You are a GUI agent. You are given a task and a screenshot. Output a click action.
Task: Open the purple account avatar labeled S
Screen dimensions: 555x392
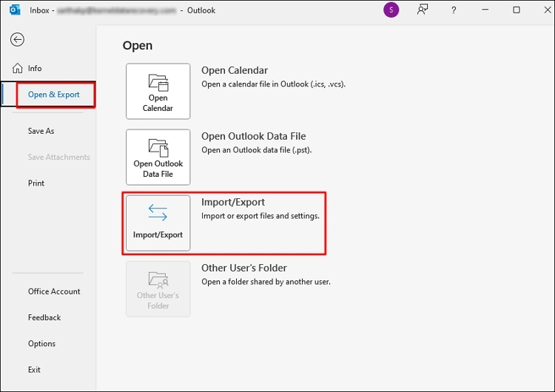click(391, 10)
